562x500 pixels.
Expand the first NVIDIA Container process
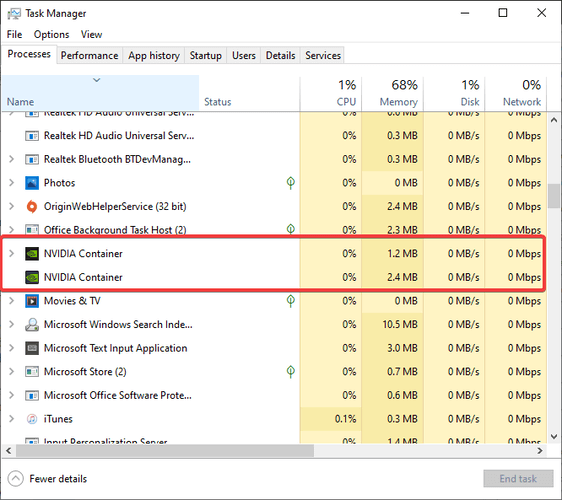pyautogui.click(x=11, y=254)
